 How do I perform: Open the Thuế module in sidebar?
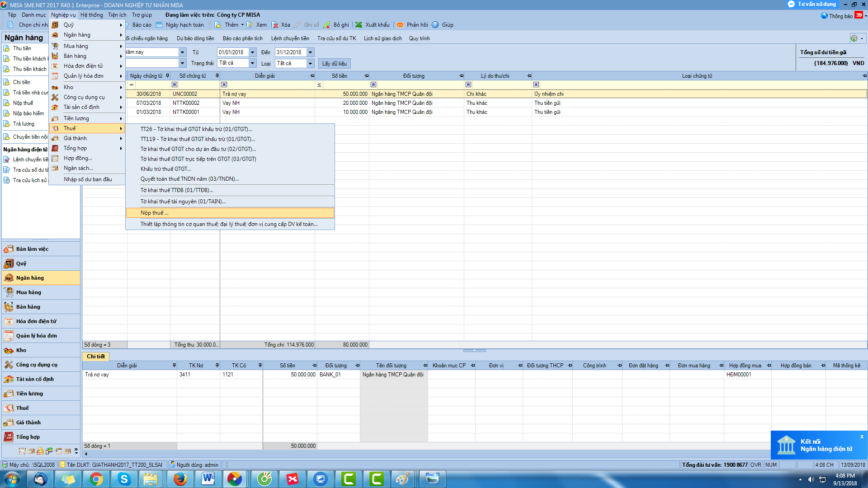click(x=41, y=408)
